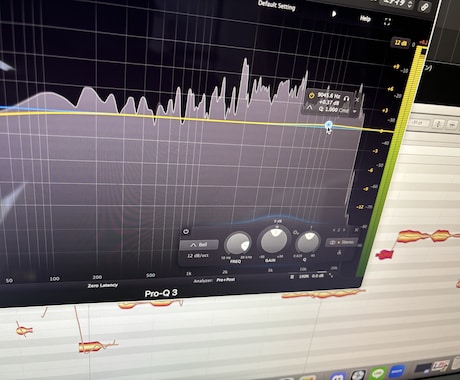Image resolution: width=460 pixels, height=380 pixels.
Task: Select the next band arrow in band panel
Action: click(344, 230)
